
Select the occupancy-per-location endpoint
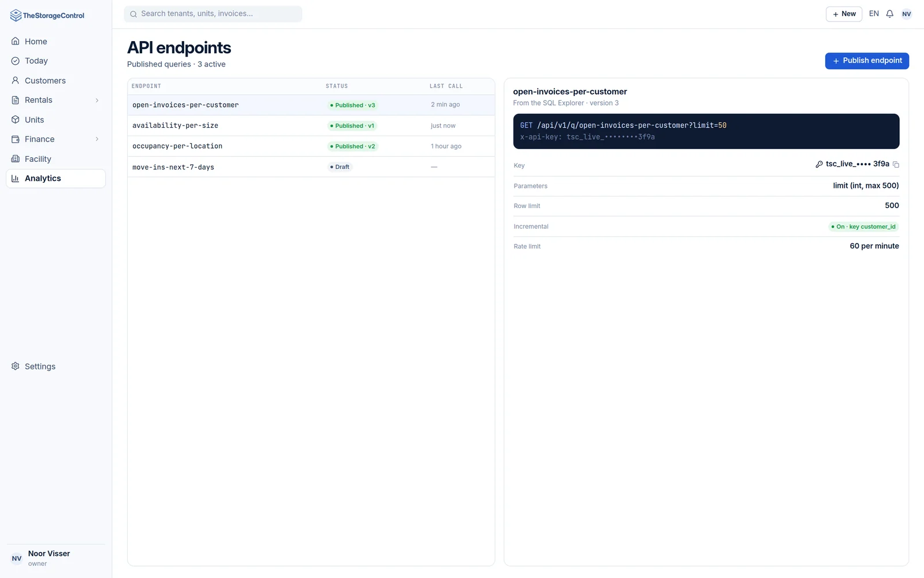coord(311,146)
